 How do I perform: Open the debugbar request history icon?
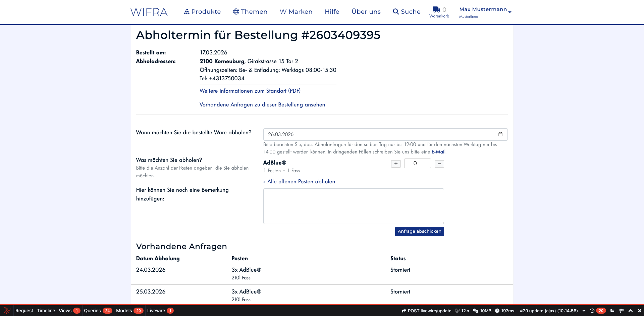click(x=592, y=311)
